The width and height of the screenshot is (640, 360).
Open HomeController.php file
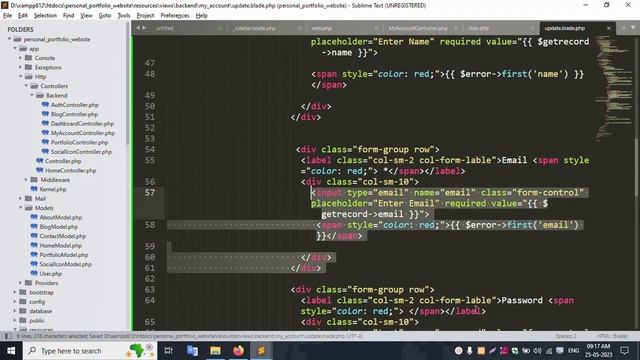click(70, 171)
